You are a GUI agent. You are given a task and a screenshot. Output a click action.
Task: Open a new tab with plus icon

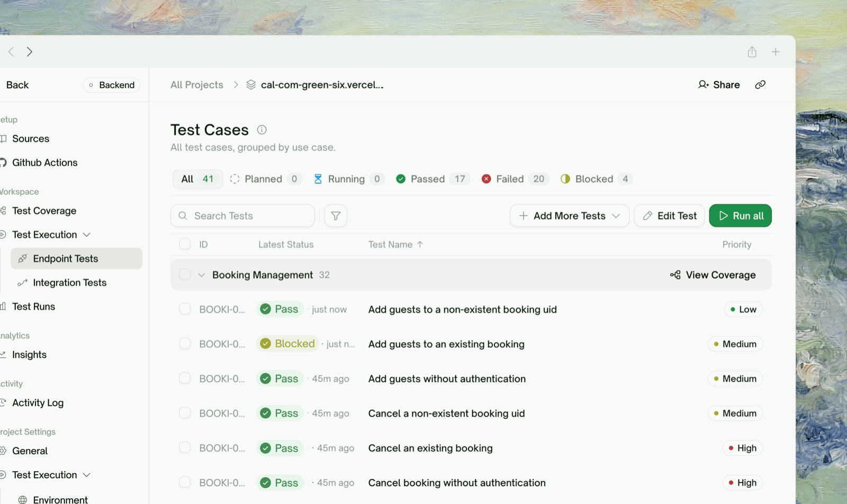(776, 52)
